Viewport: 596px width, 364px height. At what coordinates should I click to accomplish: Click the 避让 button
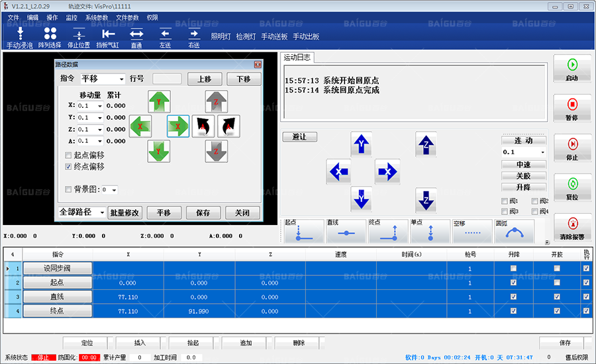pos(299,137)
